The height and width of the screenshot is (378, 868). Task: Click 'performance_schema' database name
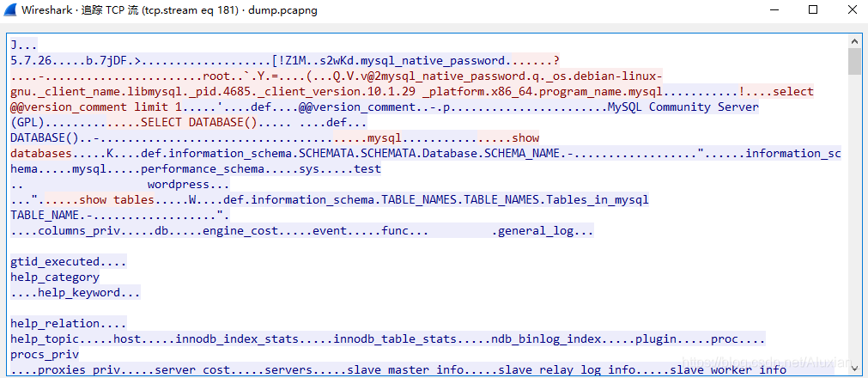point(202,169)
